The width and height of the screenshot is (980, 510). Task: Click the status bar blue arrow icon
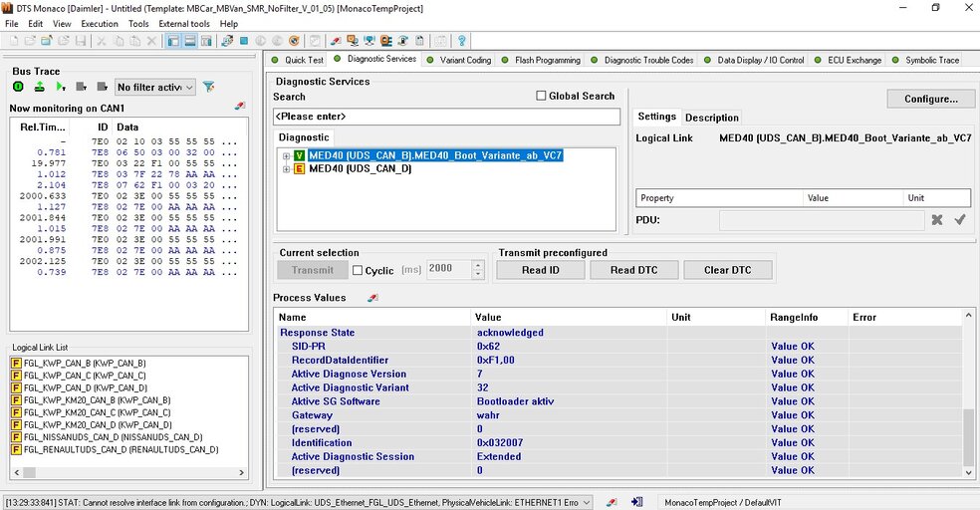click(636, 502)
